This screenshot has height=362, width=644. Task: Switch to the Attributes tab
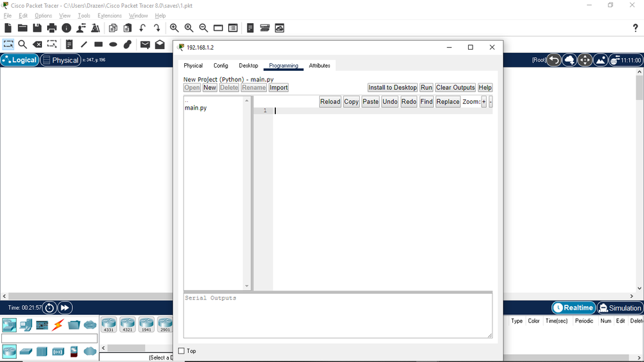click(x=320, y=66)
